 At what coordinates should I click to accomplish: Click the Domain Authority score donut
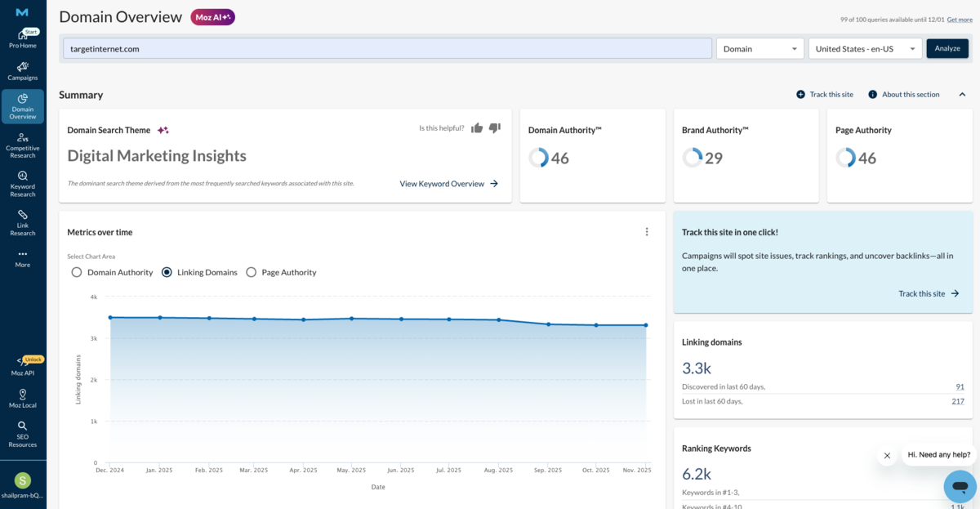click(x=538, y=158)
